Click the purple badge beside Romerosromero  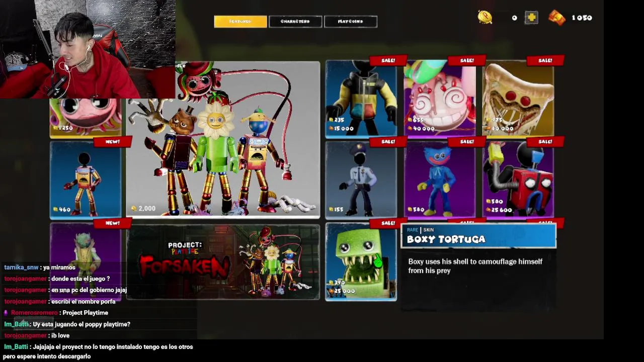(7, 313)
